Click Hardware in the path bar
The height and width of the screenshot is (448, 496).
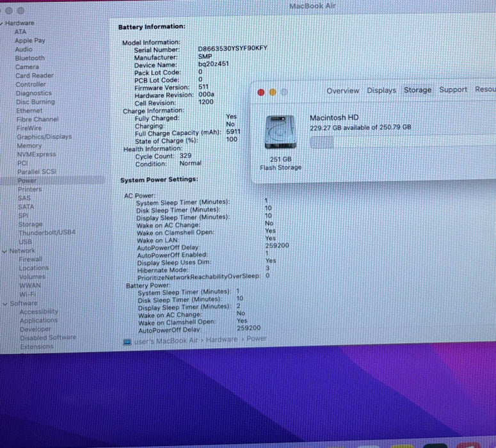tap(221, 339)
